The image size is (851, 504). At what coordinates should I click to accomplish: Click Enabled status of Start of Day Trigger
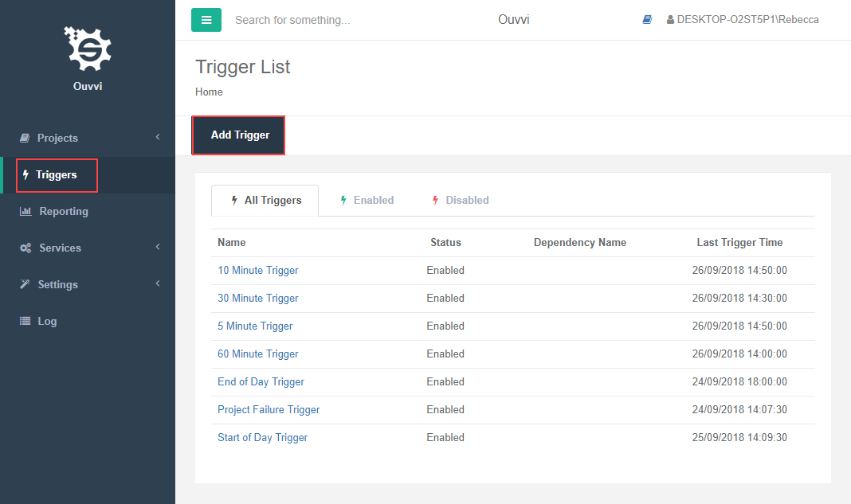click(445, 437)
